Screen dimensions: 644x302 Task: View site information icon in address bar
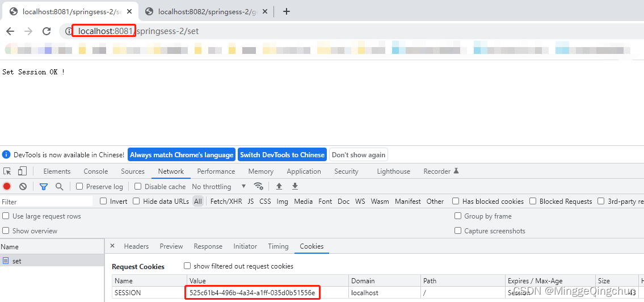point(69,31)
